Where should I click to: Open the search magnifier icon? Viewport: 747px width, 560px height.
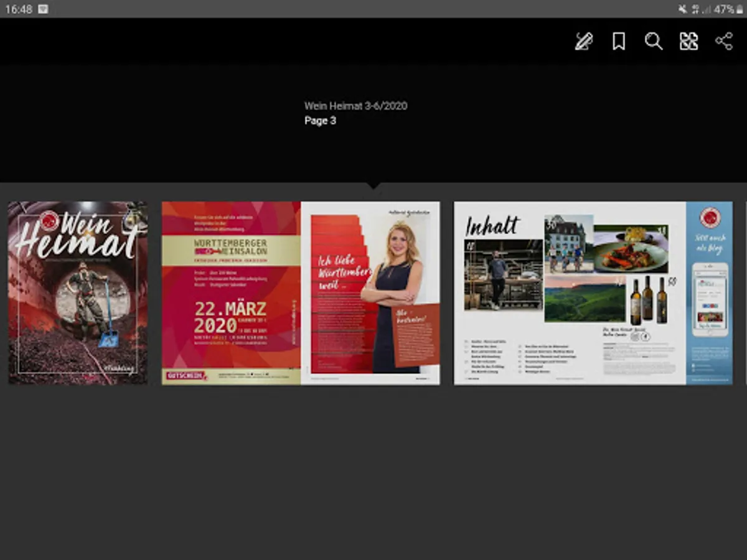[x=654, y=42]
